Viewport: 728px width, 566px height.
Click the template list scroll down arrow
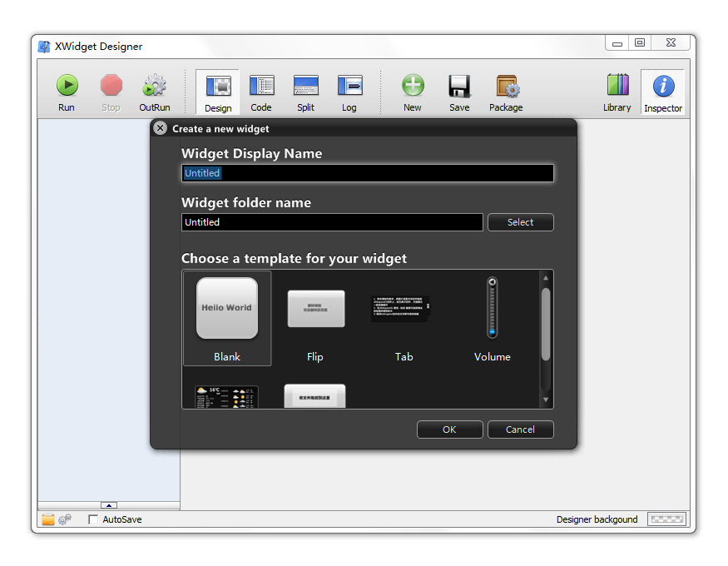546,400
